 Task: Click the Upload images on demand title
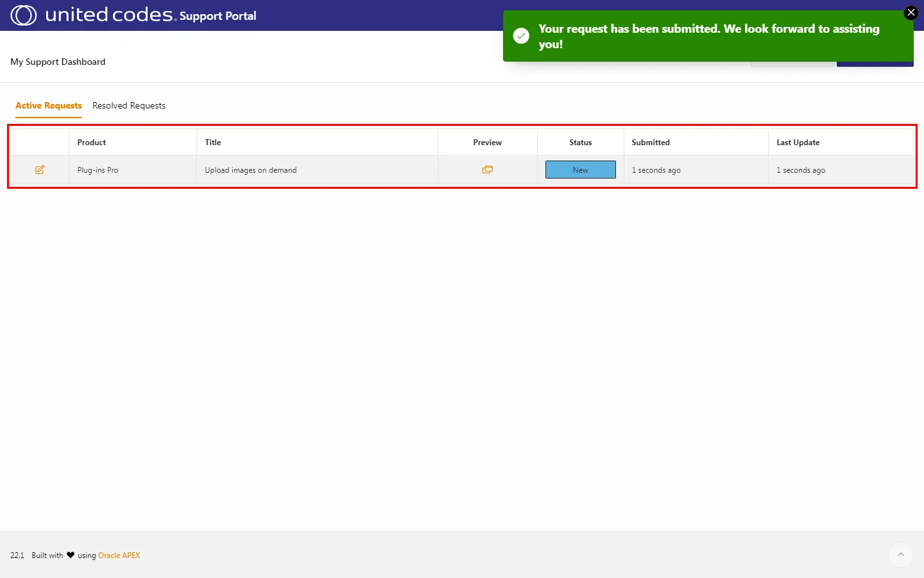pos(251,170)
